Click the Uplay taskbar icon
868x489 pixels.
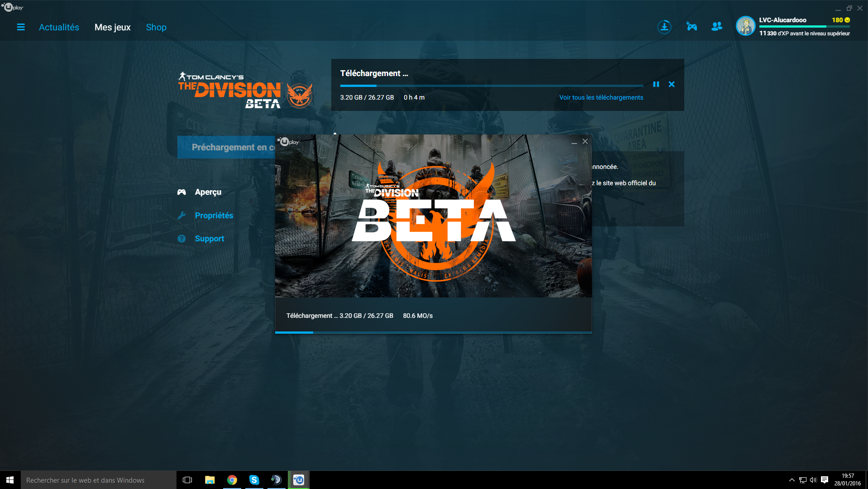299,480
